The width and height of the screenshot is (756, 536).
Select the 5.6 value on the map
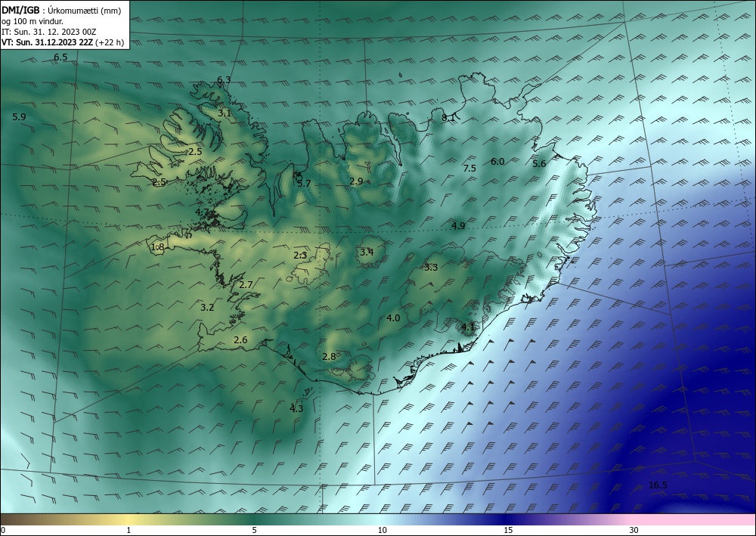pyautogui.click(x=539, y=164)
